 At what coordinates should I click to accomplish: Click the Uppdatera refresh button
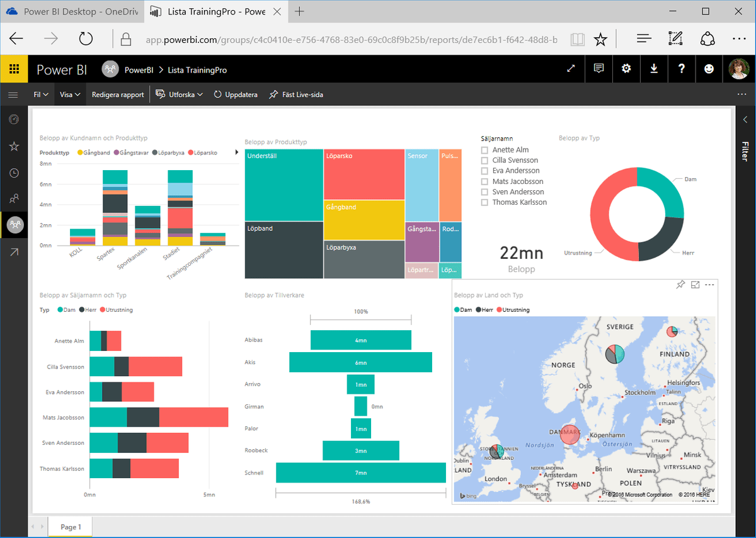point(236,94)
